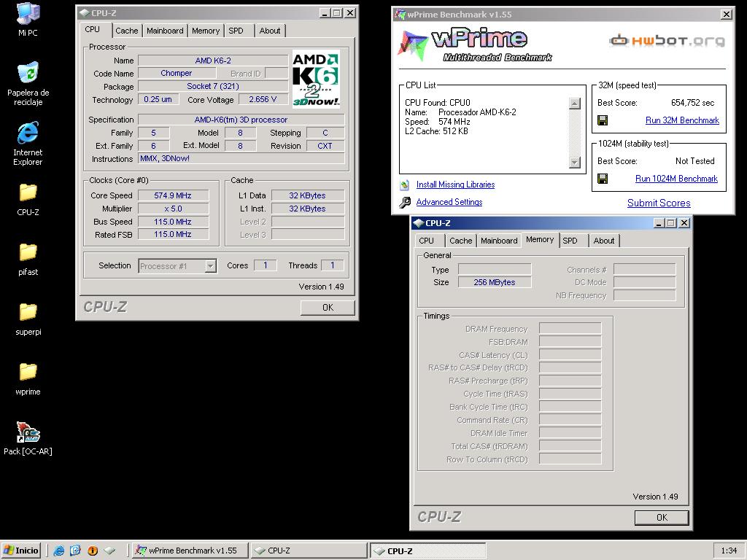
Task: Open the Mi PC desktop icon
Action: point(28,20)
